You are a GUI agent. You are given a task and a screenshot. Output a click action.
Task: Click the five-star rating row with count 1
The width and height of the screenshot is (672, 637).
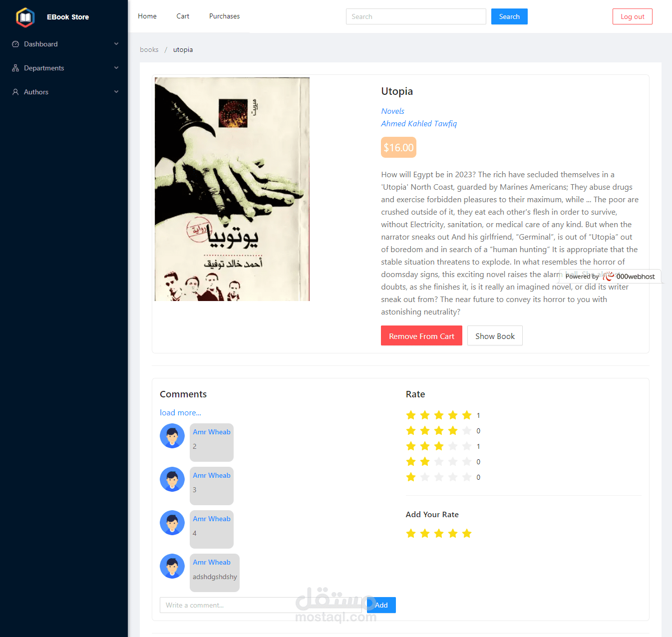click(x=443, y=415)
